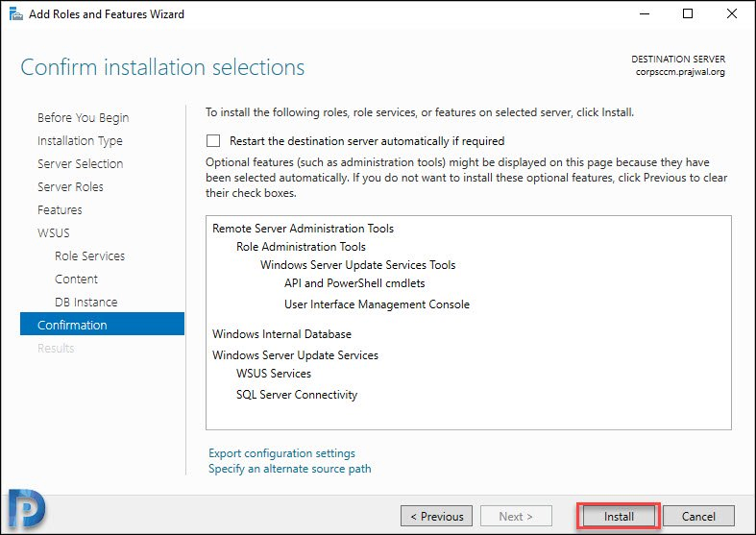Select Server Selection in sidebar

80,164
